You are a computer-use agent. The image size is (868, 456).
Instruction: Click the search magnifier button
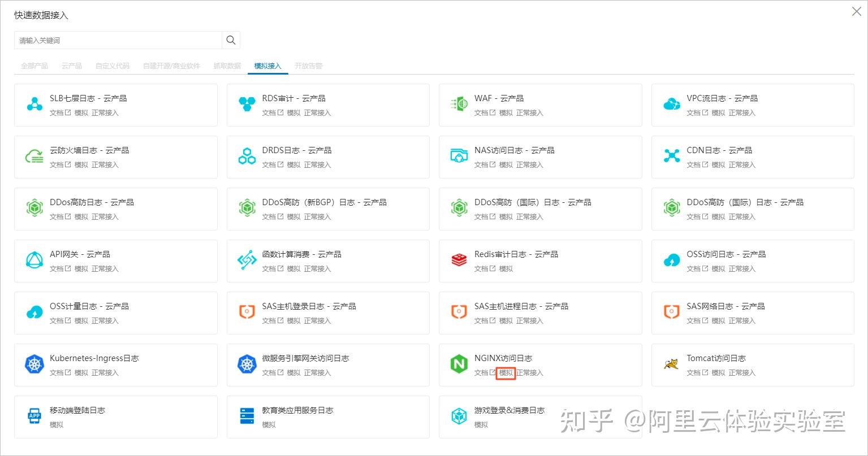231,40
